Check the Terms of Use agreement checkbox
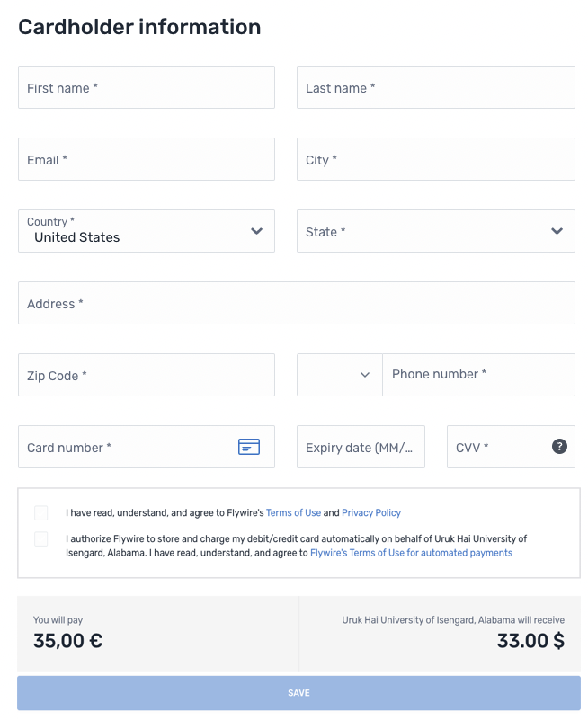This screenshot has width=588, height=720. point(41,513)
